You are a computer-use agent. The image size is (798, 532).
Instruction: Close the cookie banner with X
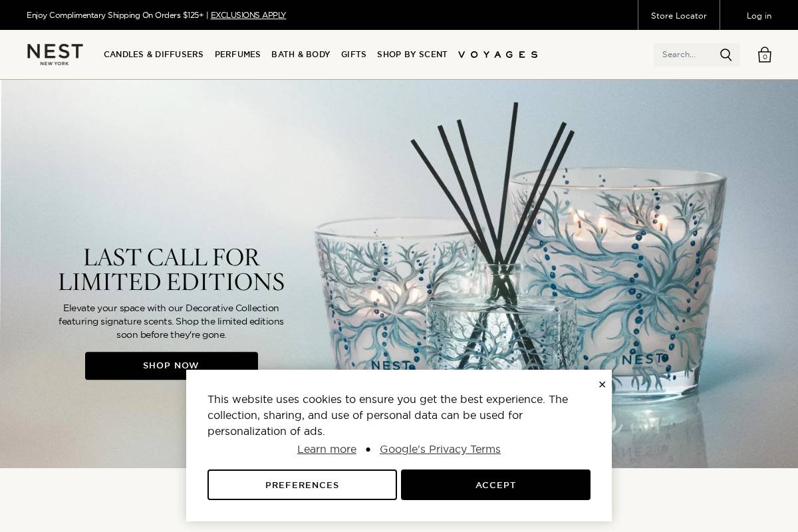click(x=602, y=384)
